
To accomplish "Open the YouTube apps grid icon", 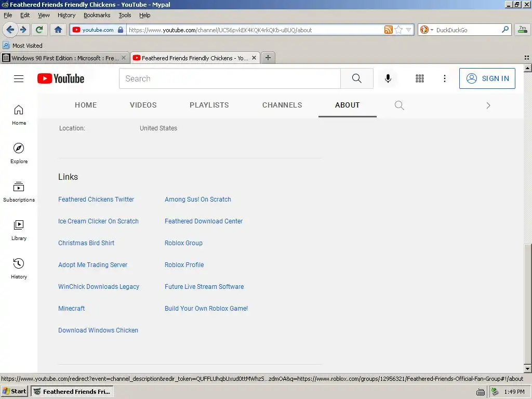I will point(420,79).
